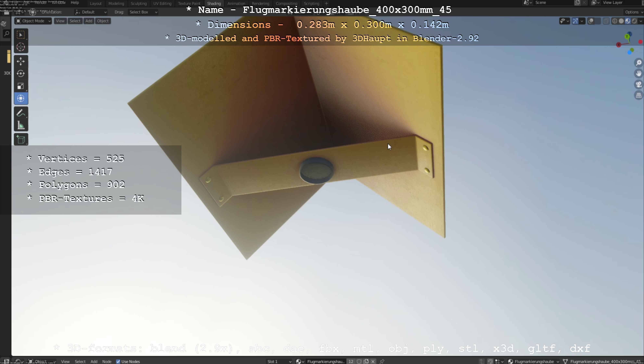This screenshot has height=364, width=644.
Task: Switch to Sculpting workspace tab
Action: click(139, 4)
